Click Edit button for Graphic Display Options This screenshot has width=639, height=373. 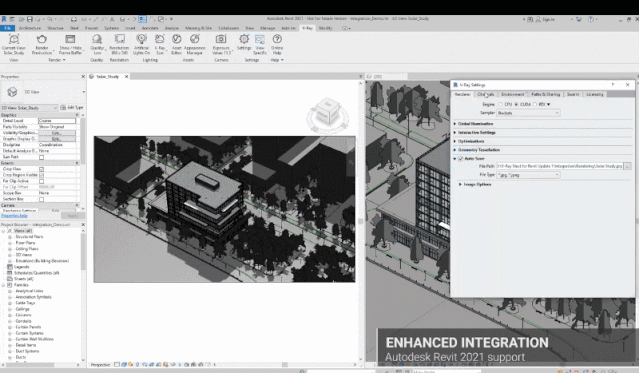(x=57, y=139)
